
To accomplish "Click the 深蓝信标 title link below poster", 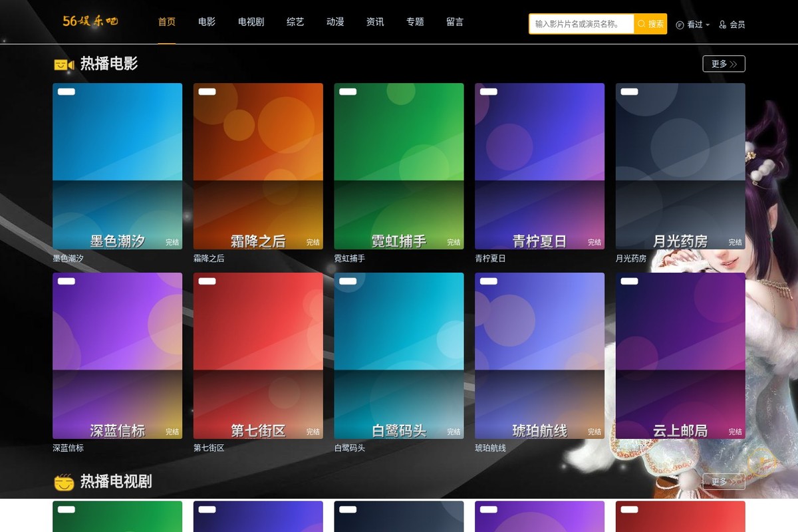I will pos(68,448).
